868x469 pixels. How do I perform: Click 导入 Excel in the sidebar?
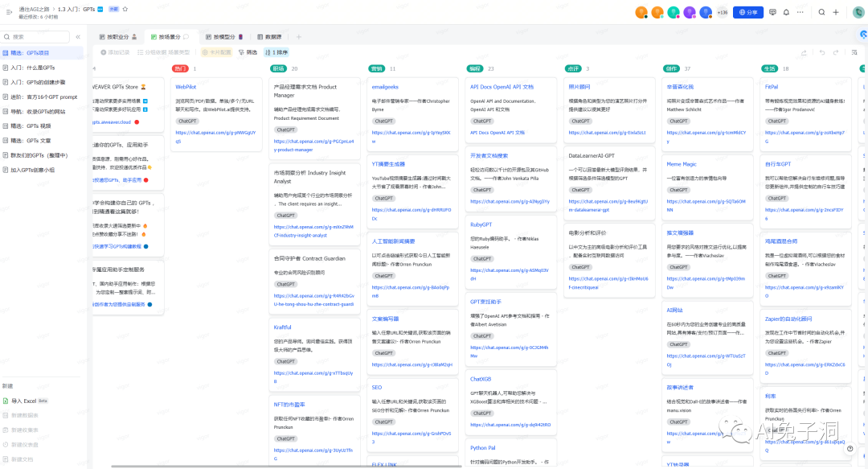(23, 401)
